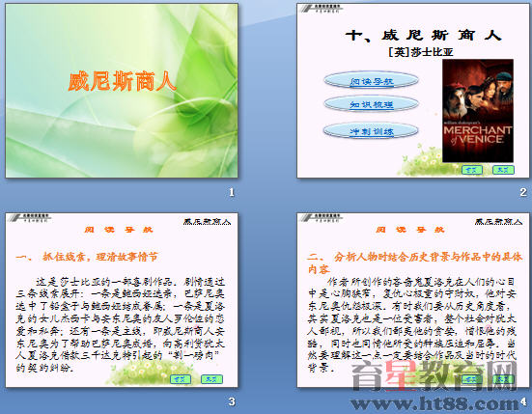Click left green navigation button on slide 3
The image size is (532, 414).
181,379
